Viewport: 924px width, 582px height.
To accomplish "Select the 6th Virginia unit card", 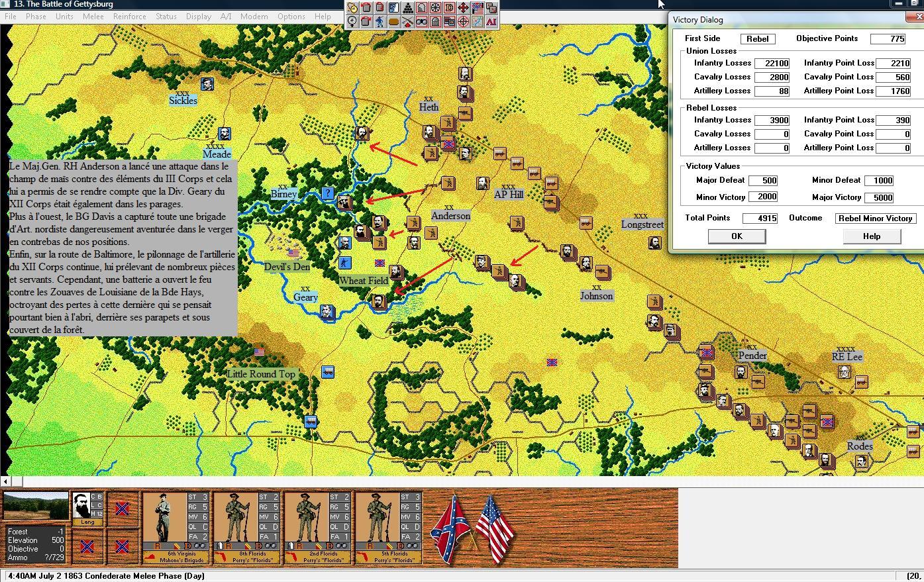I will click(176, 528).
